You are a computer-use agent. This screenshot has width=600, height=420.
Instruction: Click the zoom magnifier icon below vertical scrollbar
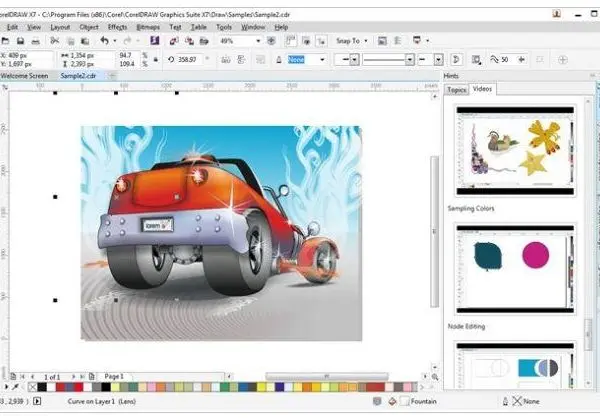435,377
